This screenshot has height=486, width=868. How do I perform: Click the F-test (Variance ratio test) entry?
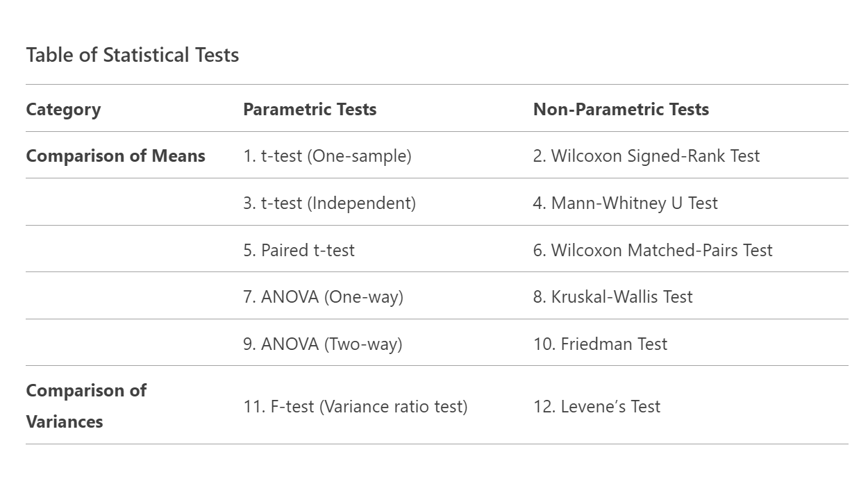(x=355, y=406)
